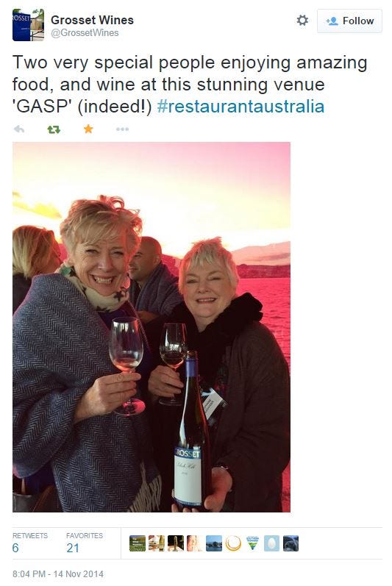
Task: Click the reply arrow icon
Action: 19,129
